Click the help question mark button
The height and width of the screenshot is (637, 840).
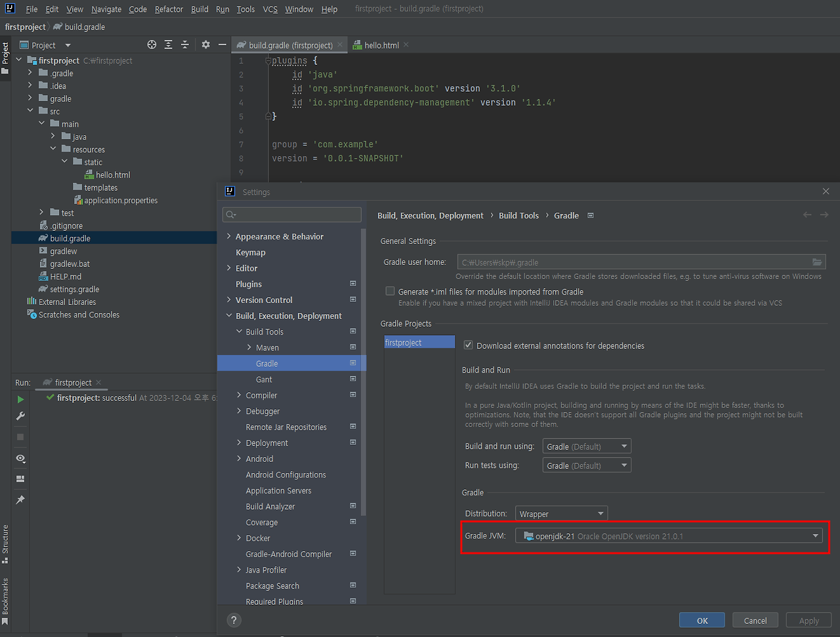[234, 620]
